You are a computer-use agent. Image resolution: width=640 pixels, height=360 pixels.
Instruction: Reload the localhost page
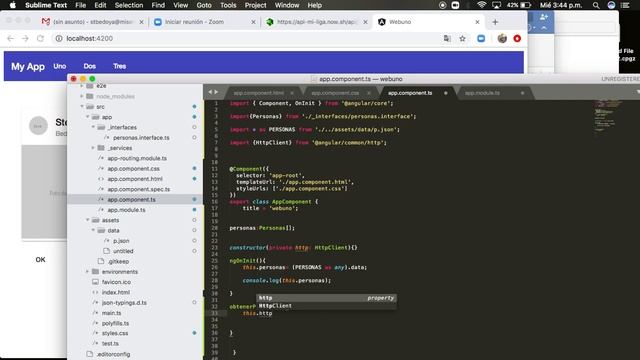[40, 38]
